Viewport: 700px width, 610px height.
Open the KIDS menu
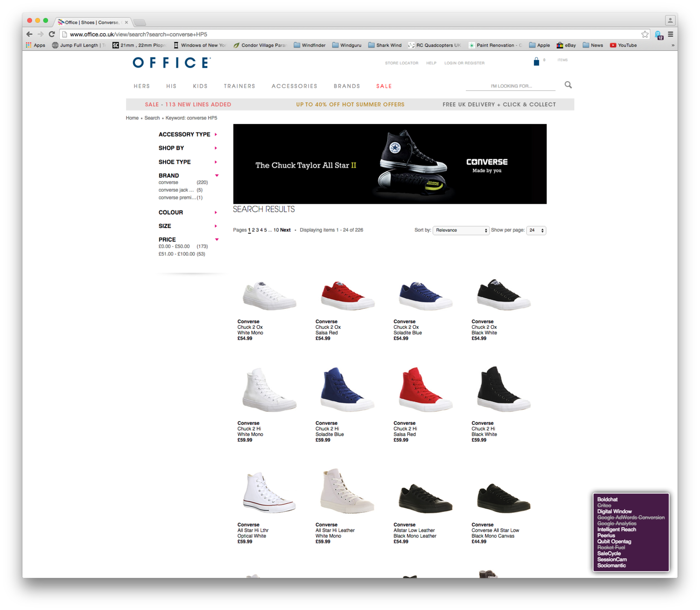point(200,86)
